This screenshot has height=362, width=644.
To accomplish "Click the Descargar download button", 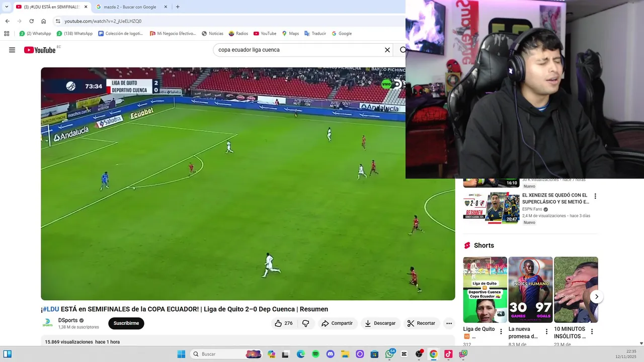I will (x=380, y=323).
